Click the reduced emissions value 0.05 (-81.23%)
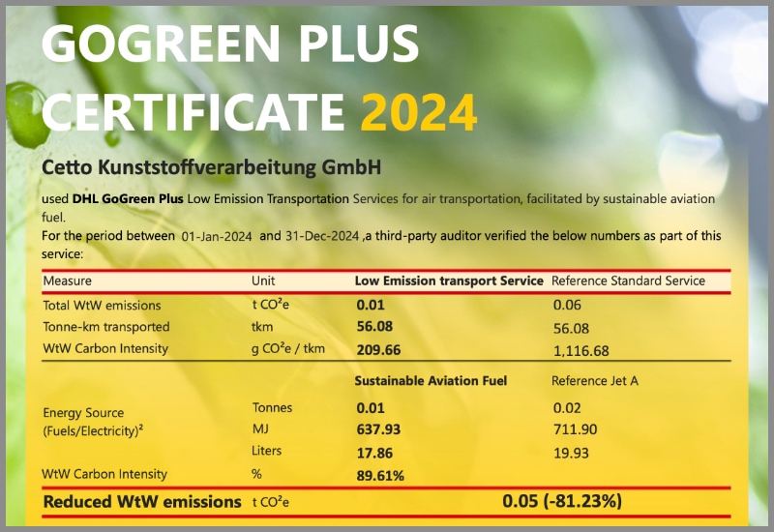Image resolution: width=774 pixels, height=532 pixels. click(x=562, y=501)
